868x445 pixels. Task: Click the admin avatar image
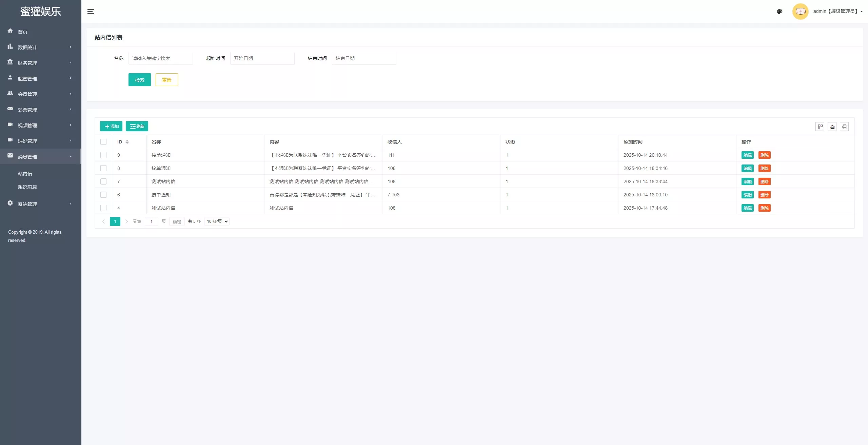click(x=800, y=12)
